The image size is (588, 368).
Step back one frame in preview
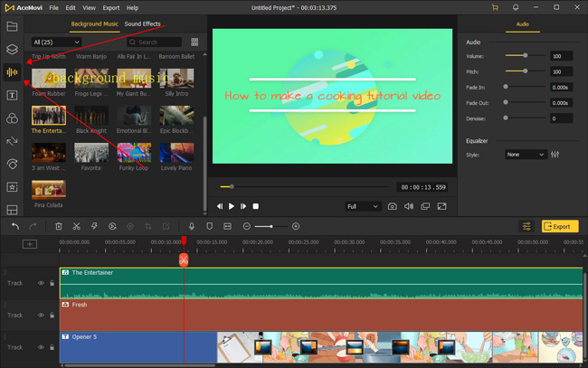(220, 206)
